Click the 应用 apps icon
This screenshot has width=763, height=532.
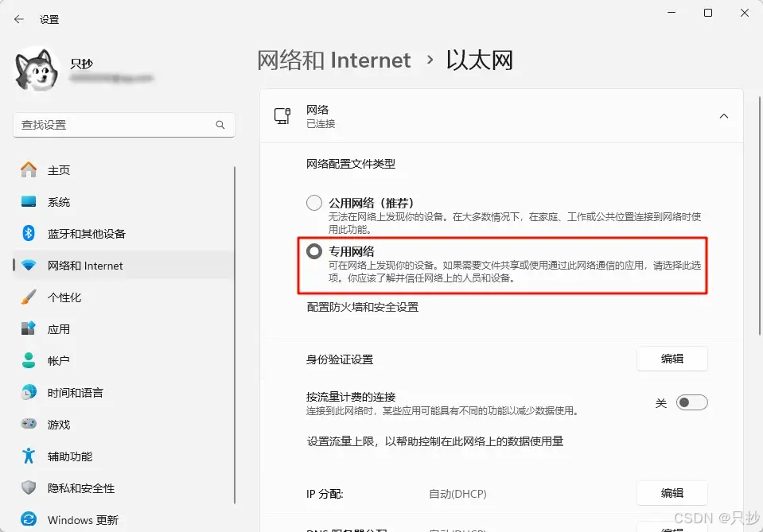(29, 328)
